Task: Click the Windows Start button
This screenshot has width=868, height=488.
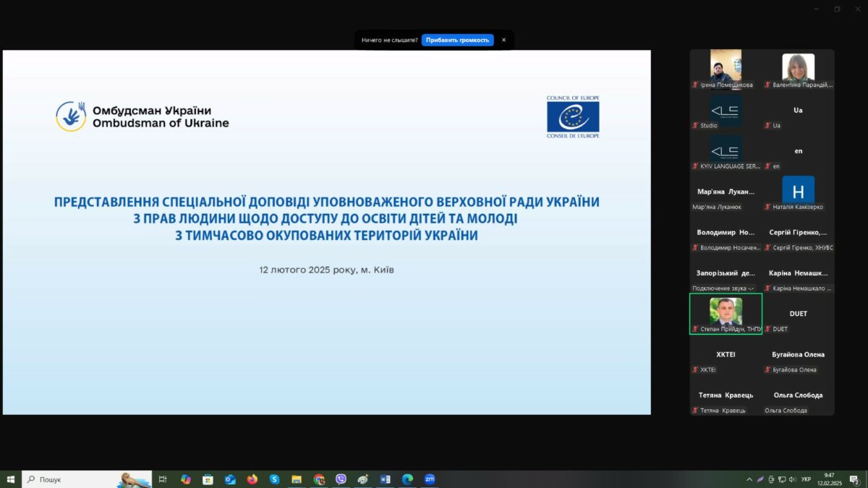Action: coord(11,479)
